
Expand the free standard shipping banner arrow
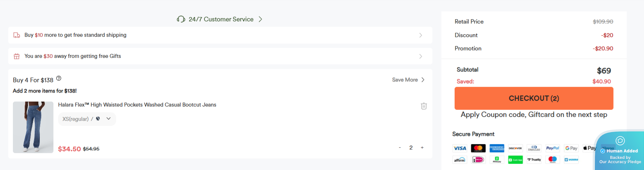tap(421, 35)
